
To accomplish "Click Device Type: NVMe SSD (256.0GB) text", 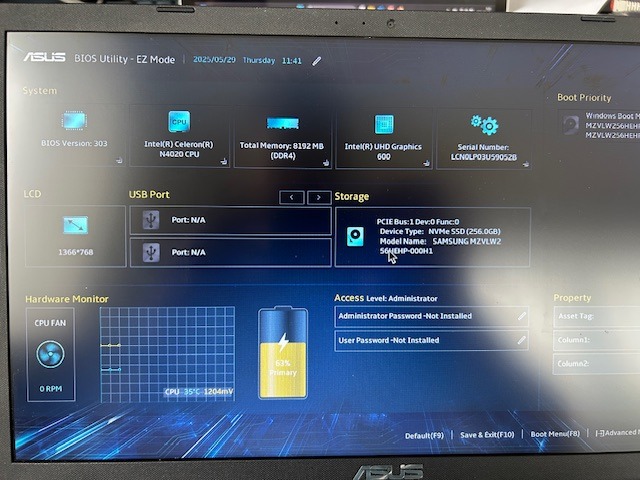I will click(440, 231).
